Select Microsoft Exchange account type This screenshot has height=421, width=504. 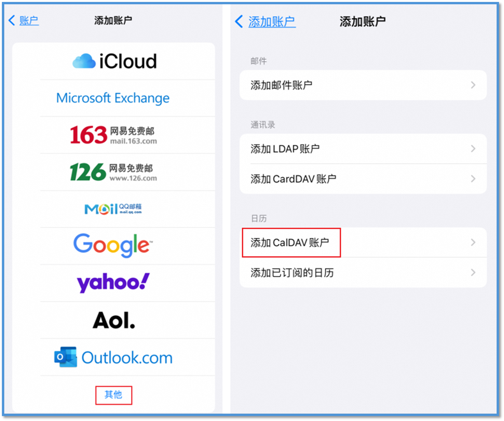pyautogui.click(x=114, y=98)
